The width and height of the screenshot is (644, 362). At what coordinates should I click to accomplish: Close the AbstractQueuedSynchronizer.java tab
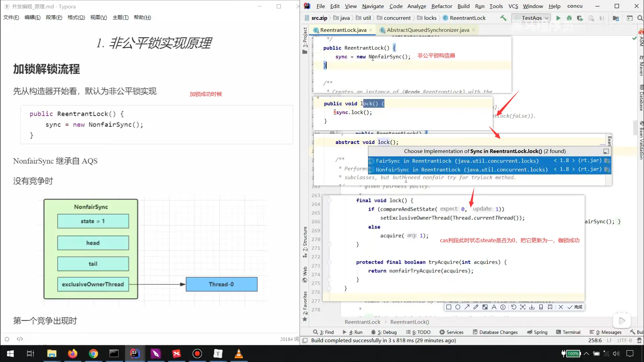[x=473, y=30]
